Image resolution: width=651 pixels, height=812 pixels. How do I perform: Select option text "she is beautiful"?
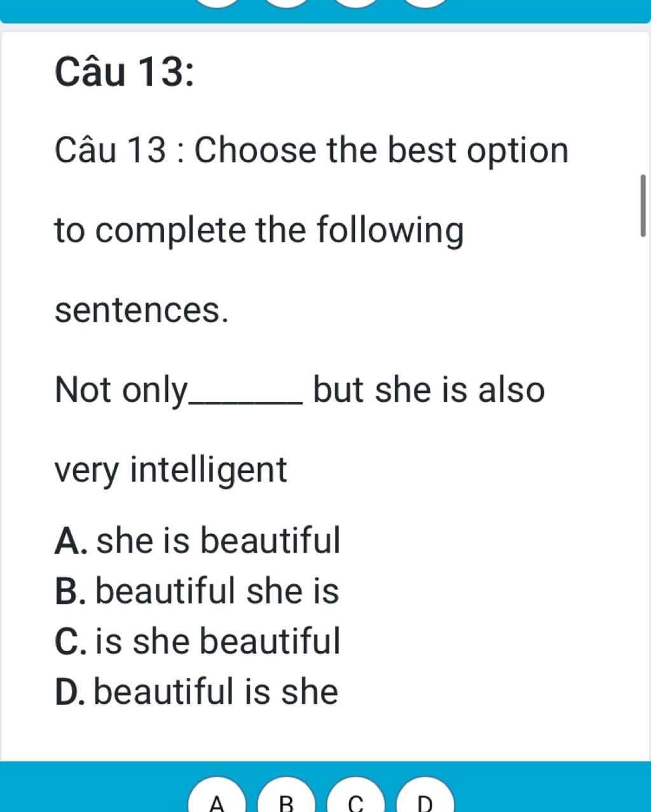219,540
